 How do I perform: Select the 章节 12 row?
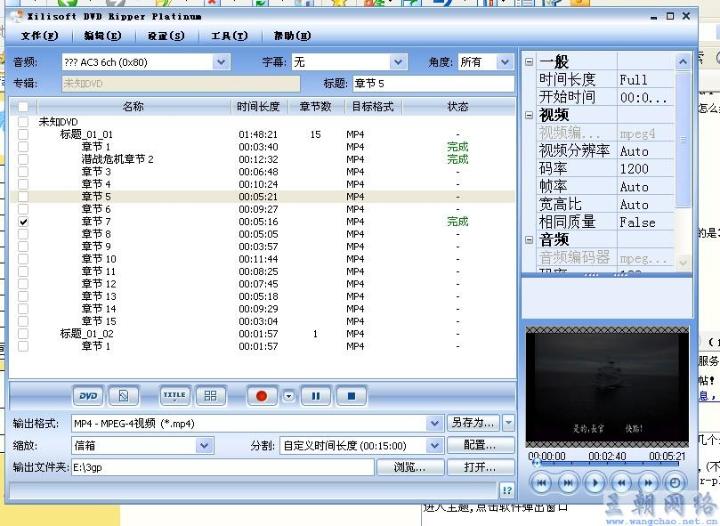pyautogui.click(x=262, y=284)
